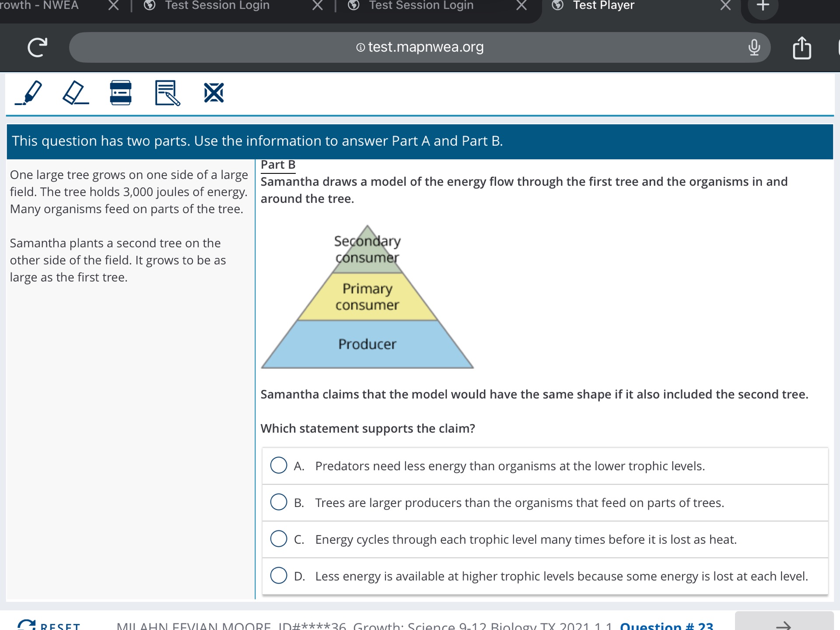Viewport: 840px width, 630px height.
Task: Choose answer D about energy lost
Action: (279, 576)
